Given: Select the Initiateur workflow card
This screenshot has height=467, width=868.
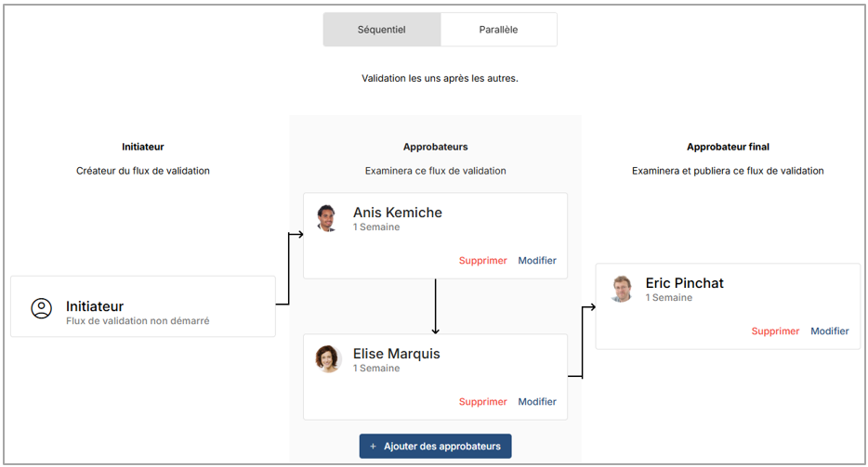Looking at the screenshot, I should click(143, 306).
